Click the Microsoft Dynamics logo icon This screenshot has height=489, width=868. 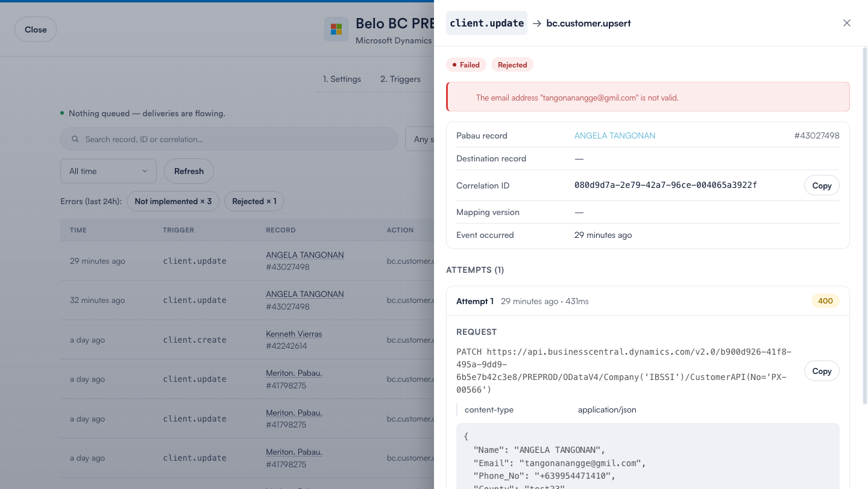tap(336, 30)
